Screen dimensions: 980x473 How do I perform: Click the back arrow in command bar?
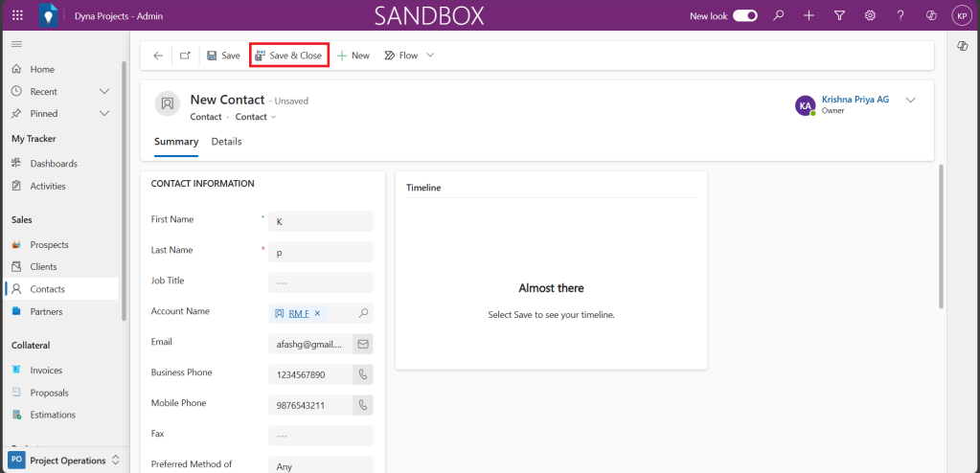(x=158, y=56)
